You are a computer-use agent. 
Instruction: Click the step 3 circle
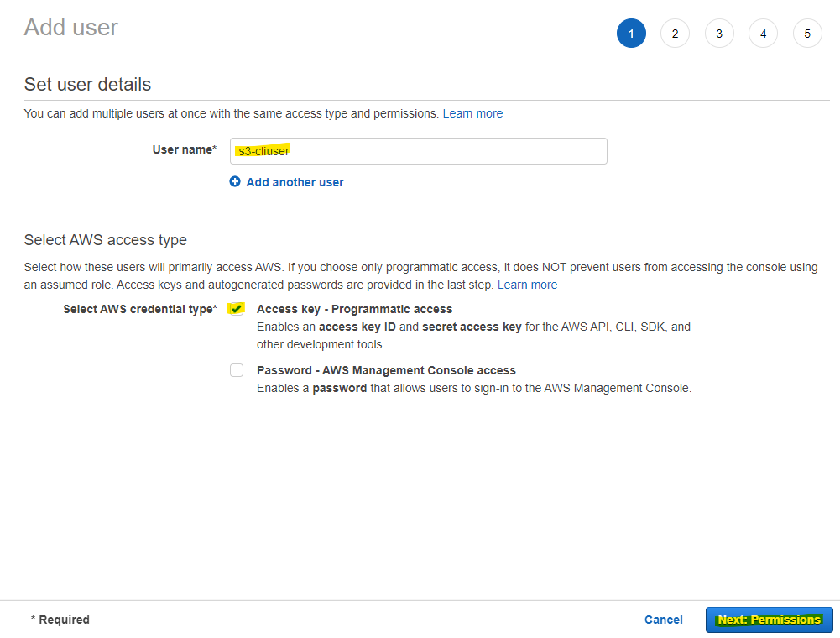pyautogui.click(x=719, y=33)
